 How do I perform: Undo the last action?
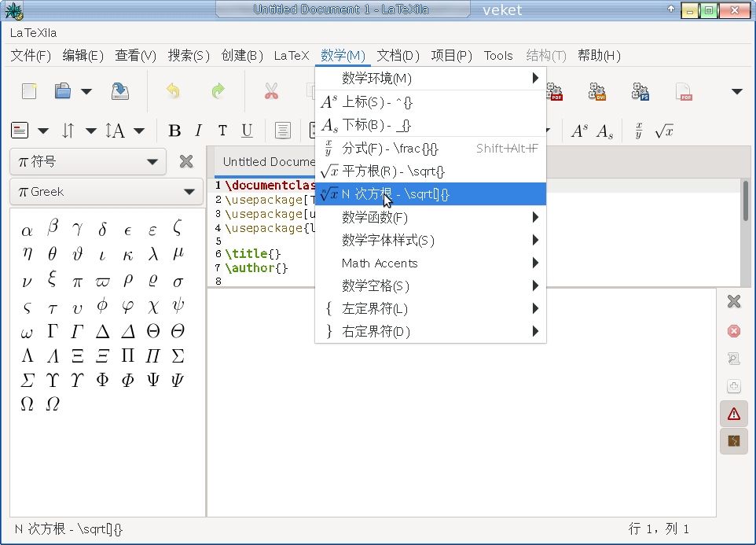pos(173,90)
